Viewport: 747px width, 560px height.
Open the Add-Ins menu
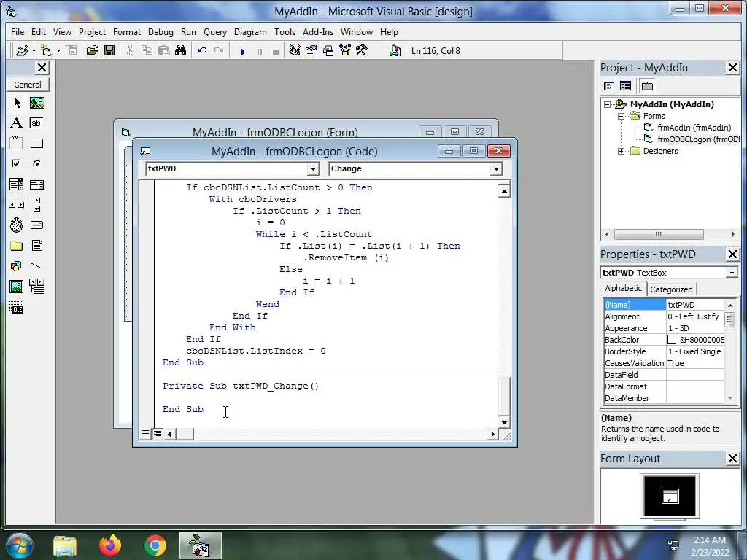tap(318, 32)
